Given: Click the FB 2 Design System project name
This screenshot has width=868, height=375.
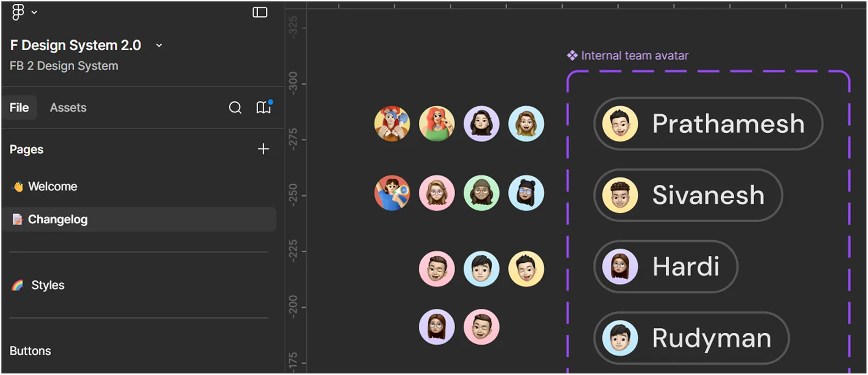Looking at the screenshot, I should click(x=64, y=66).
